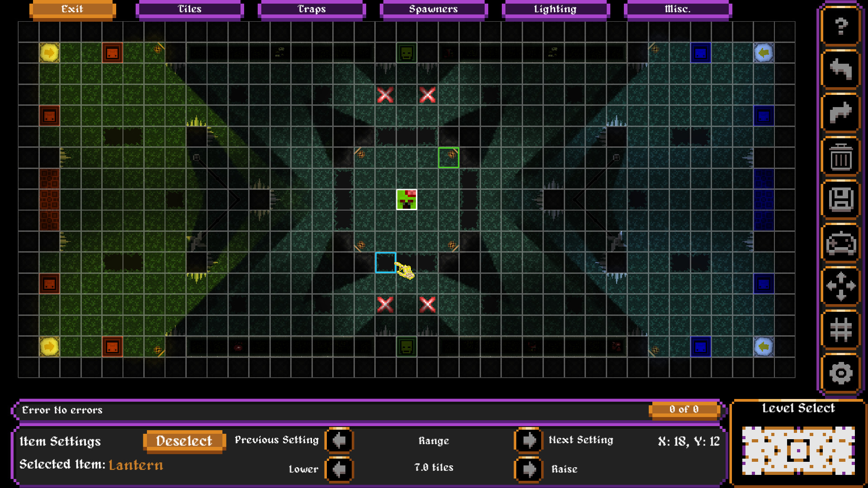The height and width of the screenshot is (488, 868).
Task: Click Exit to leave the editor
Action: click(x=72, y=9)
